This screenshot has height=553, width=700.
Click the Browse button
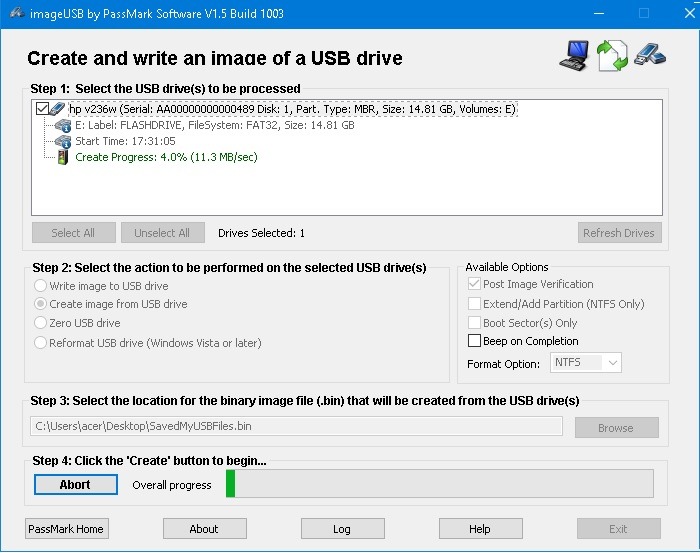(x=617, y=428)
